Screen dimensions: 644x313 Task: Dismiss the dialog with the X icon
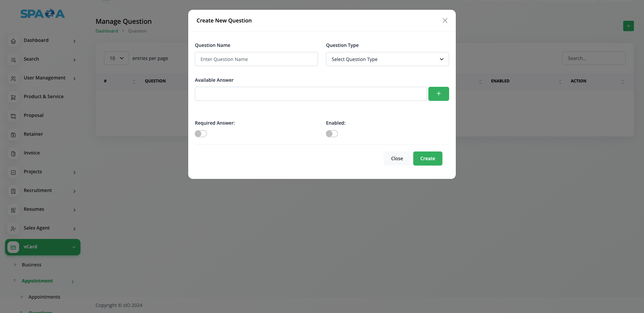click(445, 20)
